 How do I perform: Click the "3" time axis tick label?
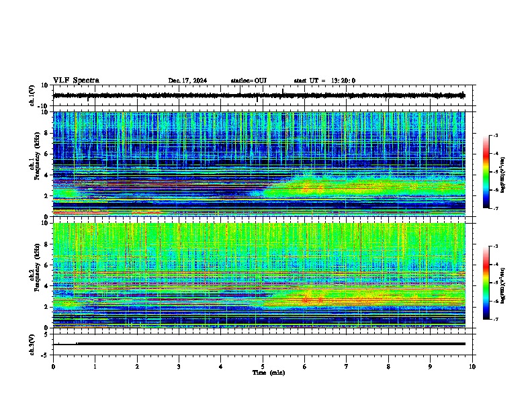tap(179, 367)
